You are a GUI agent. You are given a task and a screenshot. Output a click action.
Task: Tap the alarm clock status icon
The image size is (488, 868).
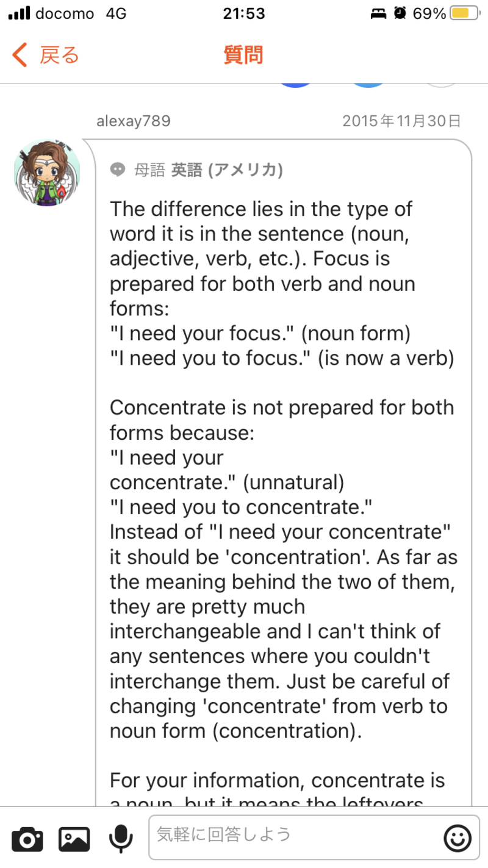coord(400,13)
